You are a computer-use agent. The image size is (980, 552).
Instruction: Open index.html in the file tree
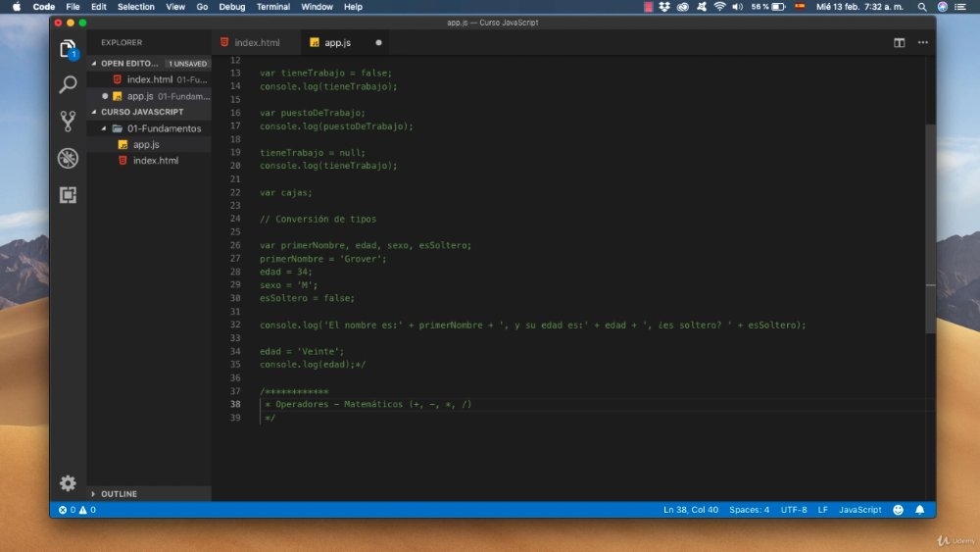pyautogui.click(x=155, y=161)
